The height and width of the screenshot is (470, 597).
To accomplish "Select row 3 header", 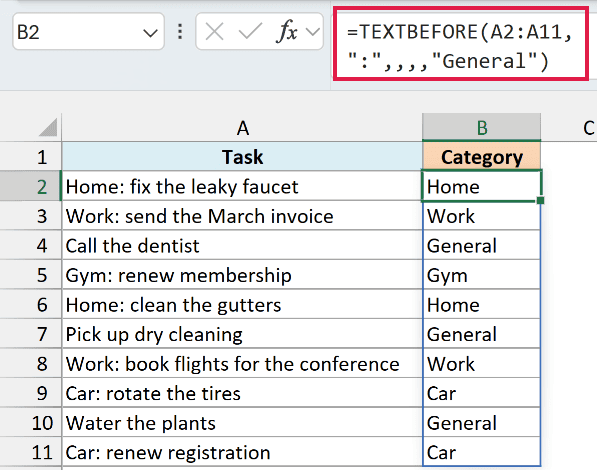I will pos(30,216).
